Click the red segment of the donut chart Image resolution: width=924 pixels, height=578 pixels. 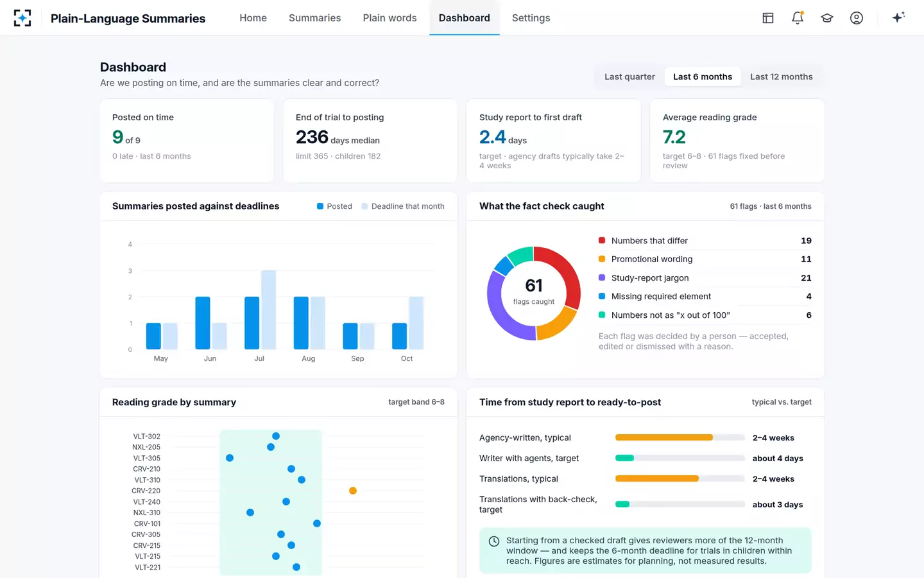(565, 270)
